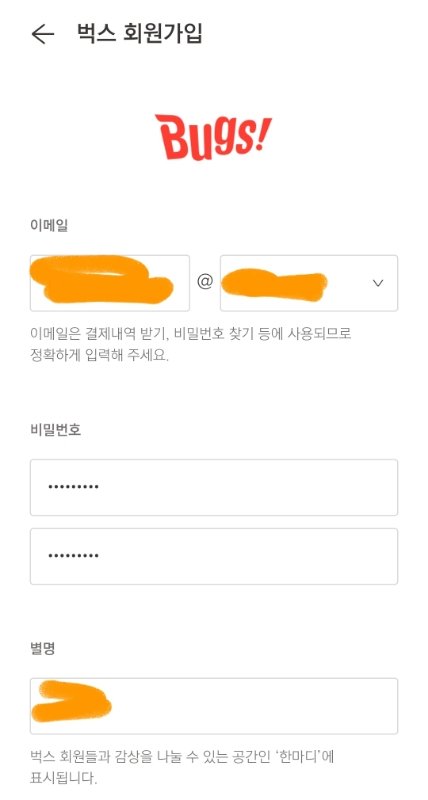Select the password confirmation field

(x=214, y=556)
